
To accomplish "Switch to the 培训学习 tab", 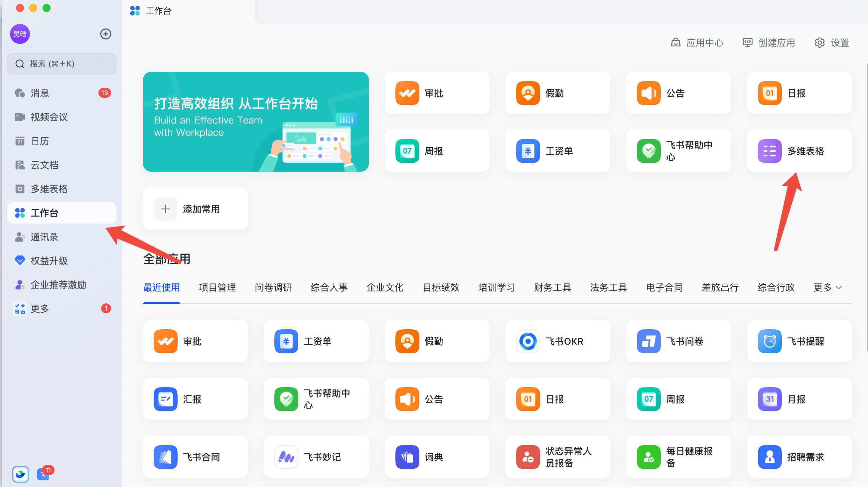I will [x=497, y=287].
